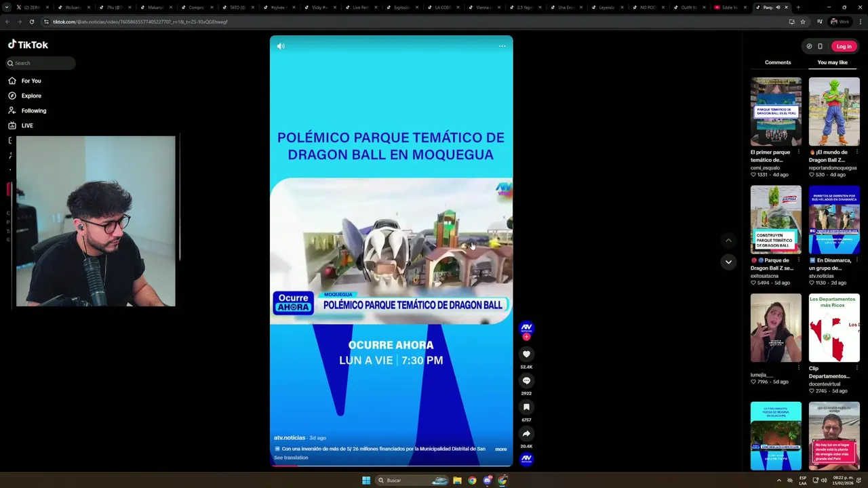The height and width of the screenshot is (488, 868).
Task: Switch to the 'Leyenda' browser tab
Action: (607, 7)
